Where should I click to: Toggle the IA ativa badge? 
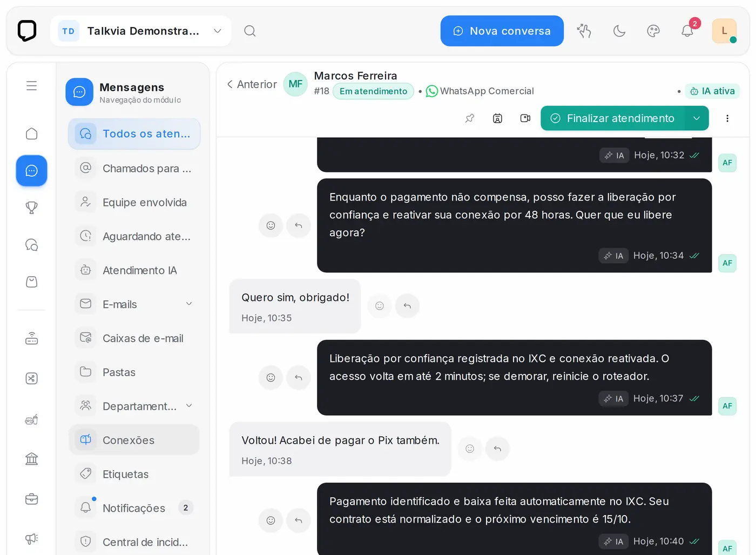712,91
